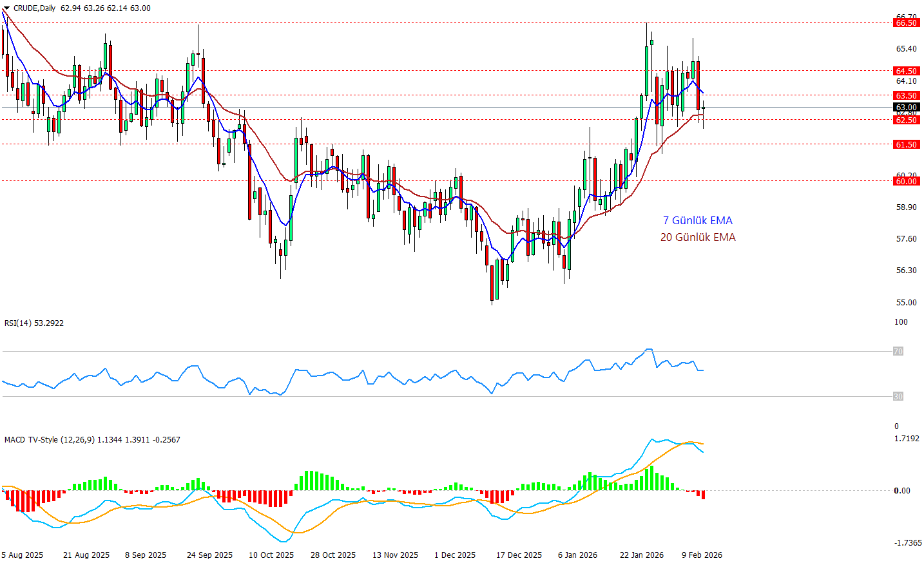Image resolution: width=924 pixels, height=563 pixels.
Task: Select the red "20 Günlük EMA" text
Action: (x=698, y=237)
